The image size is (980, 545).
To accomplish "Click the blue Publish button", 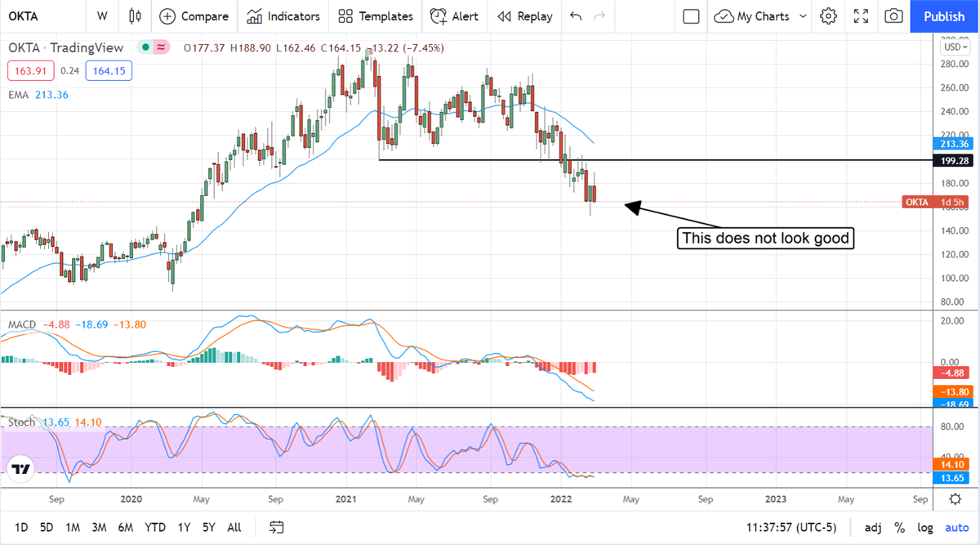I will (944, 16).
